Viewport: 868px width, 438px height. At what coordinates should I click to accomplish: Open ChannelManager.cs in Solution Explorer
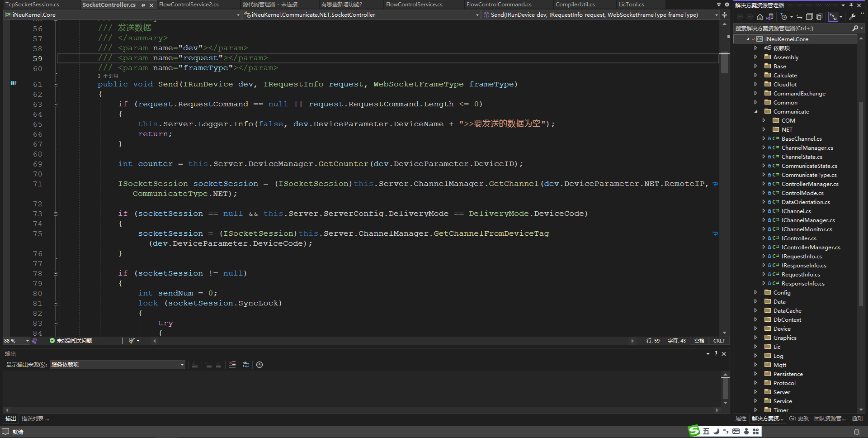coord(807,148)
